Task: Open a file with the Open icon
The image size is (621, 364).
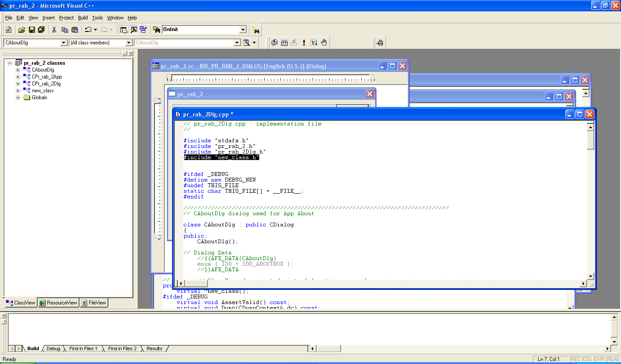Action: [x=22, y=30]
